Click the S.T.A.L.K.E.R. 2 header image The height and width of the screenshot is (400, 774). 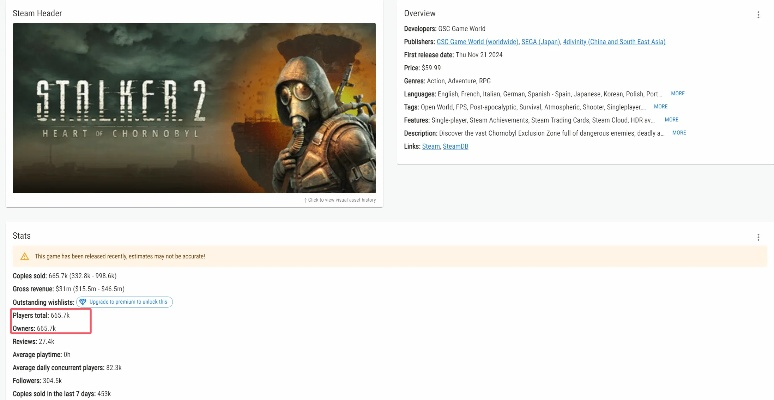point(194,108)
